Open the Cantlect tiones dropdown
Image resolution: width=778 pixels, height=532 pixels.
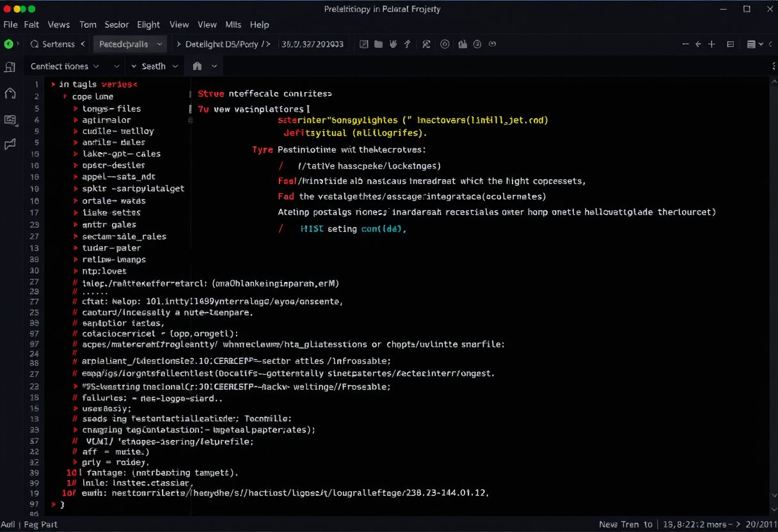click(x=65, y=66)
